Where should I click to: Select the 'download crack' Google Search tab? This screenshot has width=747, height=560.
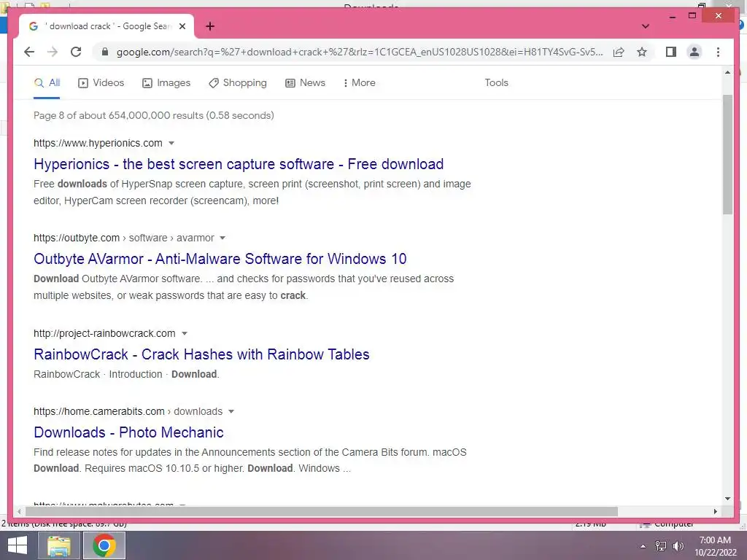(107, 26)
